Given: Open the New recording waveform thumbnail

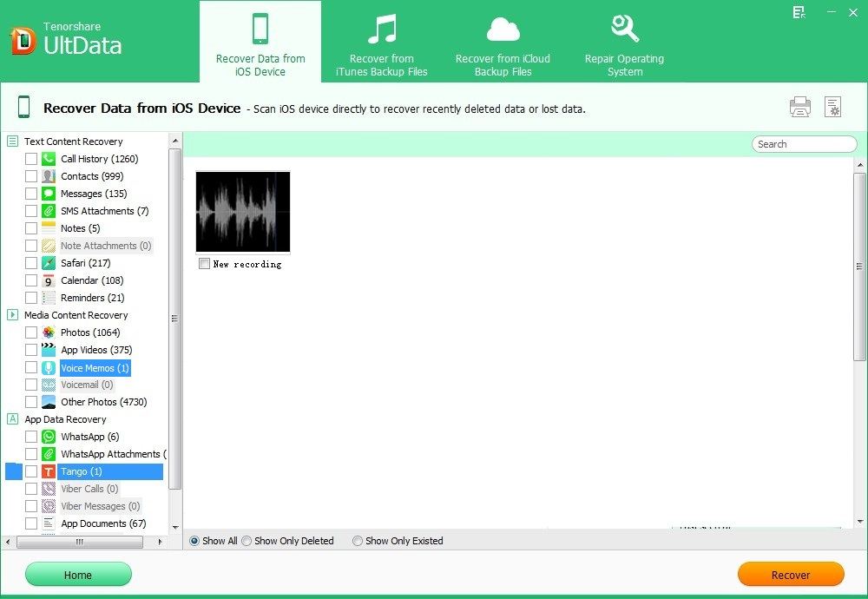Looking at the screenshot, I should click(x=243, y=212).
